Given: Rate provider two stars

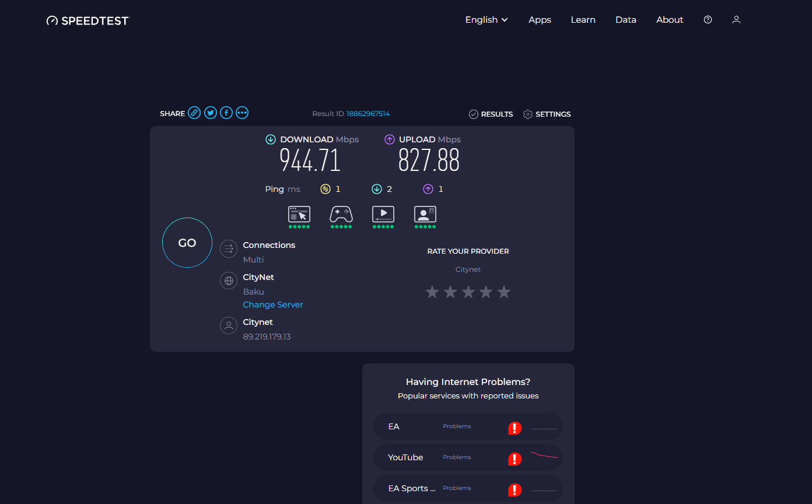Looking at the screenshot, I should pos(450,292).
